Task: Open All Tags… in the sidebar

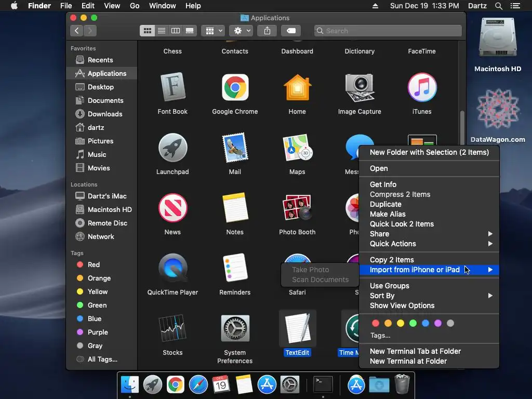Action: click(x=102, y=360)
